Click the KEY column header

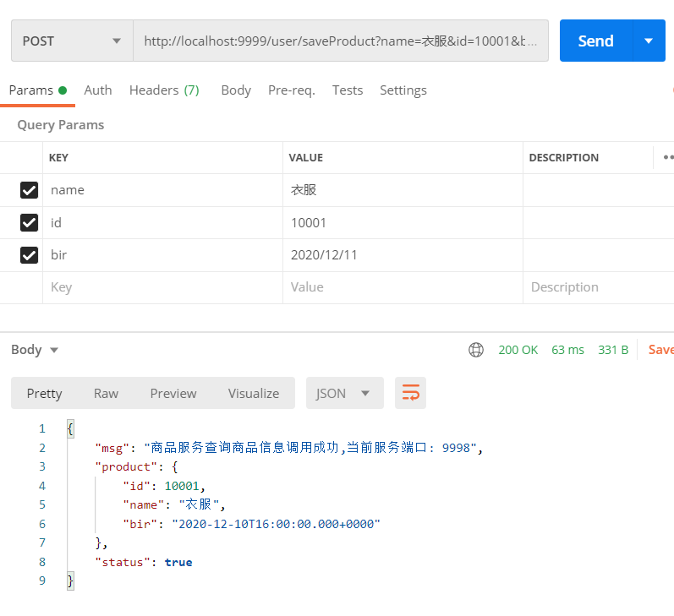click(58, 158)
